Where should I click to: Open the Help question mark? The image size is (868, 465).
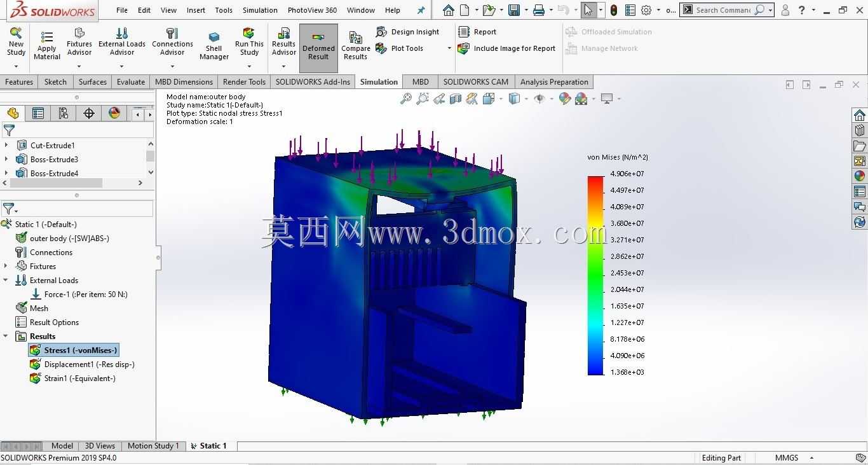tap(802, 10)
